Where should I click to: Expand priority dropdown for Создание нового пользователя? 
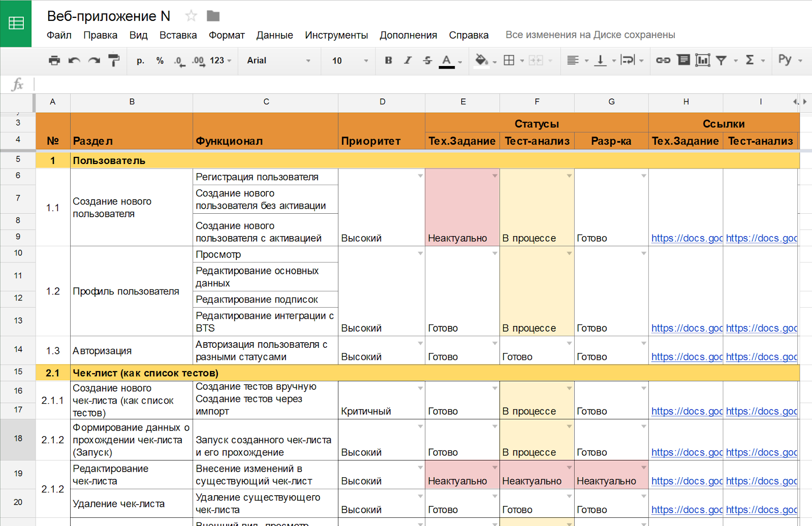tap(420, 176)
